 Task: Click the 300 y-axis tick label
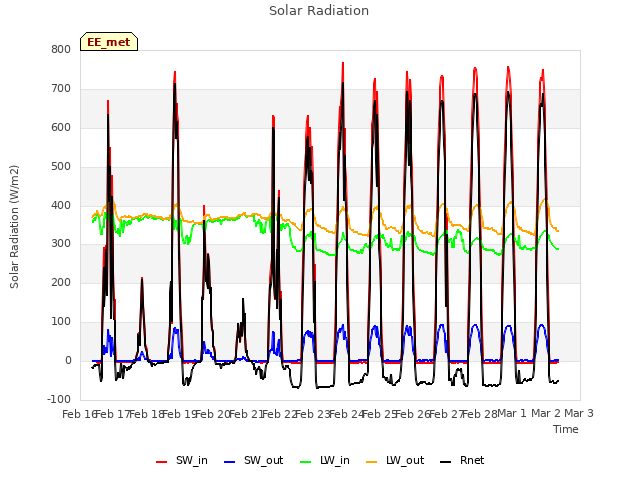pos(61,244)
